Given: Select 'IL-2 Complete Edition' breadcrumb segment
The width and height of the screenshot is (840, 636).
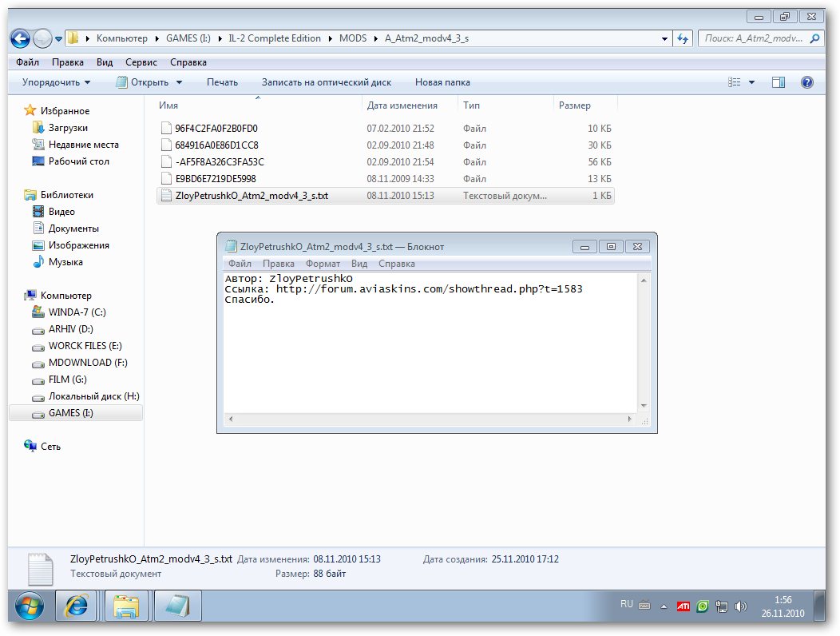Looking at the screenshot, I should (x=275, y=38).
